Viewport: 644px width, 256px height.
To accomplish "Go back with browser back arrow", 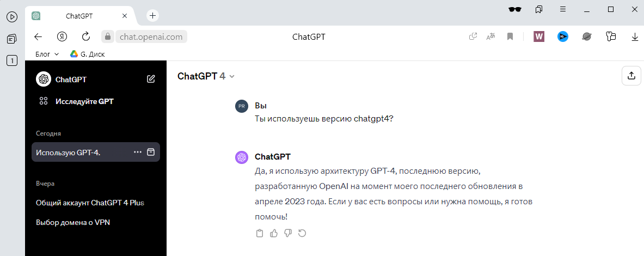I will pyautogui.click(x=38, y=37).
